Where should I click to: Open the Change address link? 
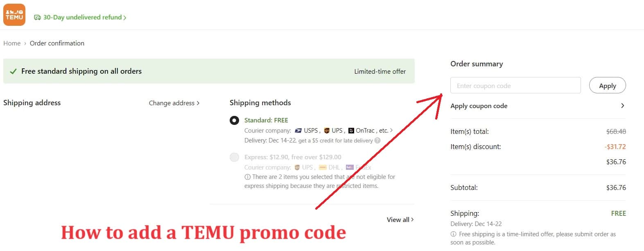[174, 103]
